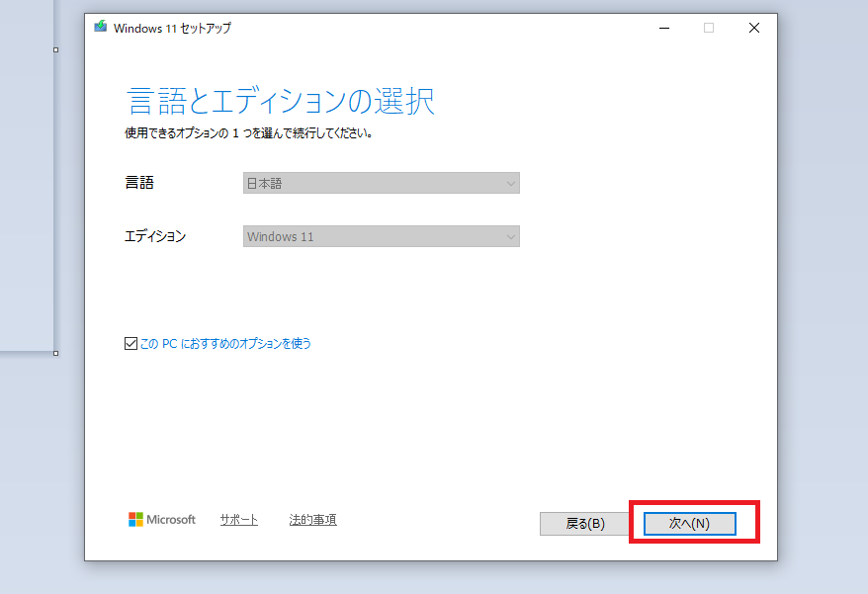Click the 言語とエディションの選択 heading
Image resolution: width=868 pixels, height=594 pixels.
[281, 101]
